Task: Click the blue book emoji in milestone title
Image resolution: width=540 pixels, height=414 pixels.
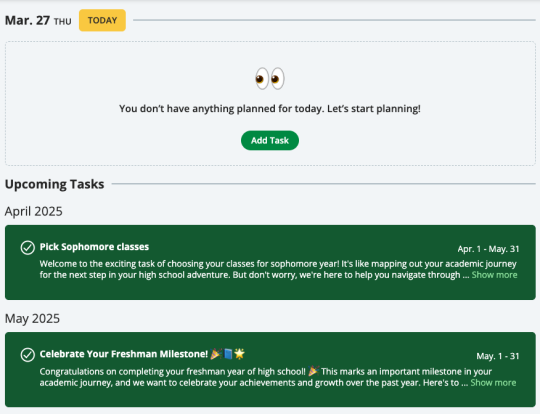Action: coord(228,354)
